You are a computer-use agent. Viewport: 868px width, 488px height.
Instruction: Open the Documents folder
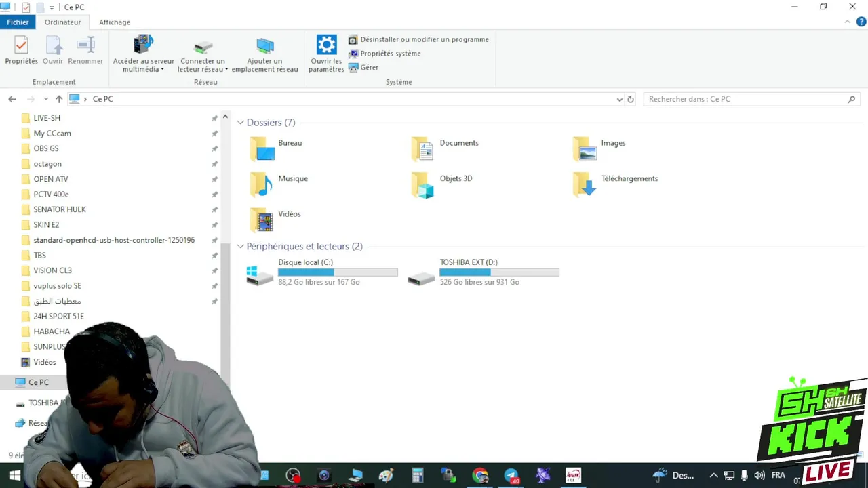(x=445, y=148)
